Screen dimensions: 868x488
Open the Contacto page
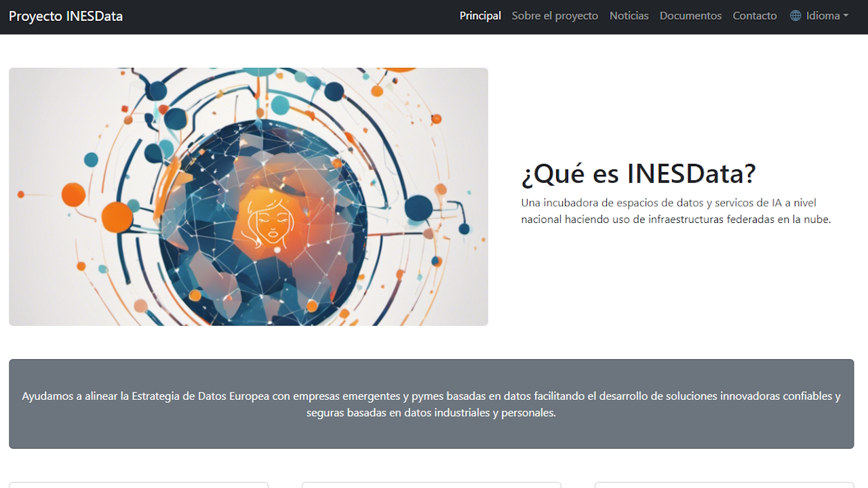coord(755,15)
